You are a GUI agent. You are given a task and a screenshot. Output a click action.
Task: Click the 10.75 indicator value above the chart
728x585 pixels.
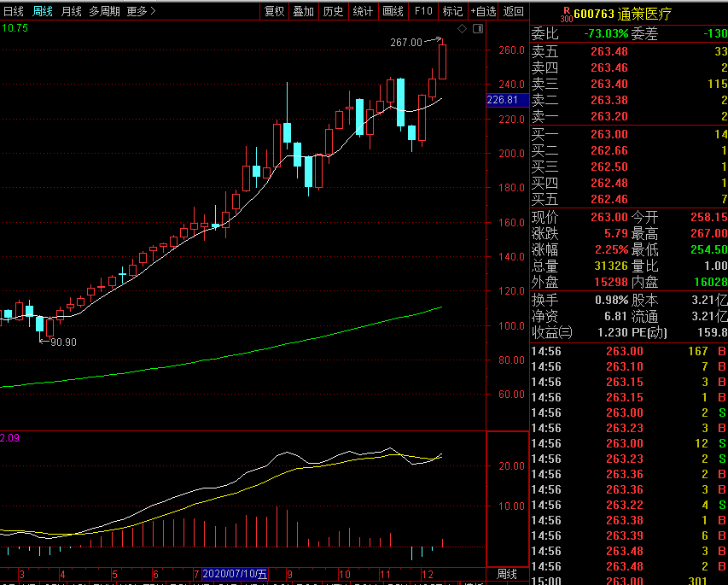(x=15, y=28)
